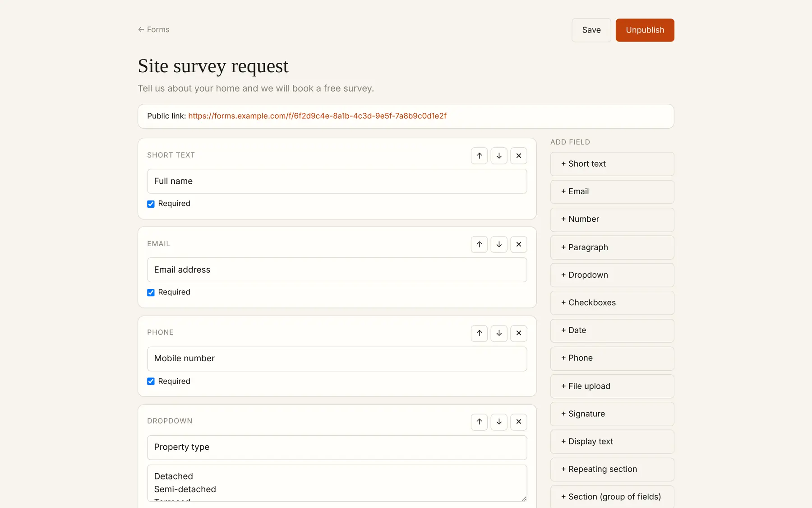Uncheck Required for Full name
This screenshot has width=812, height=508.
pyautogui.click(x=151, y=204)
